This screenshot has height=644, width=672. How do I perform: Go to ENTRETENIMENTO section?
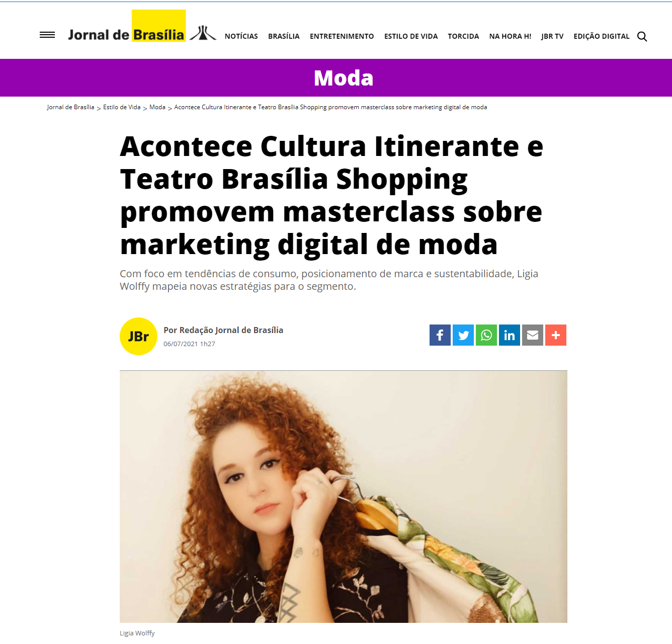pyautogui.click(x=342, y=36)
